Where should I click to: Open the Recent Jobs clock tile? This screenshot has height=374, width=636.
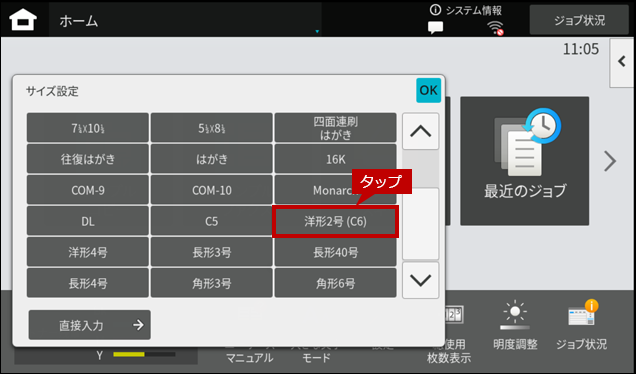[x=524, y=161]
